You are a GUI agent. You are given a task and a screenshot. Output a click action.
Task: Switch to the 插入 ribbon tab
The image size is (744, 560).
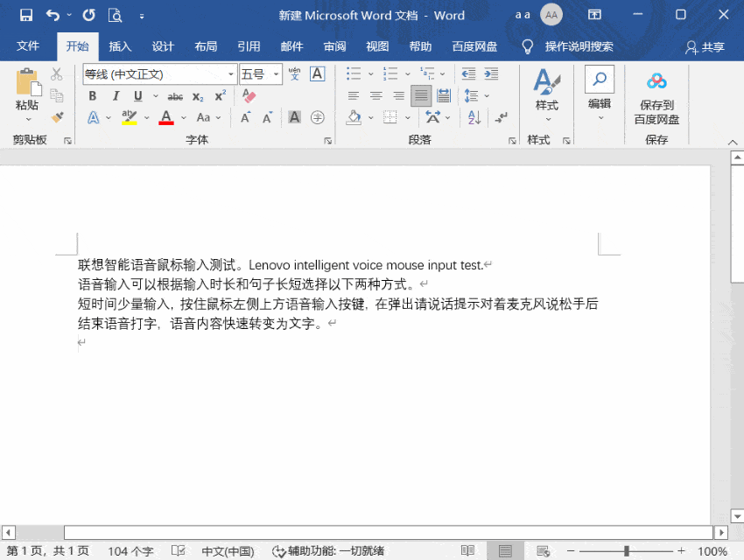[120, 46]
